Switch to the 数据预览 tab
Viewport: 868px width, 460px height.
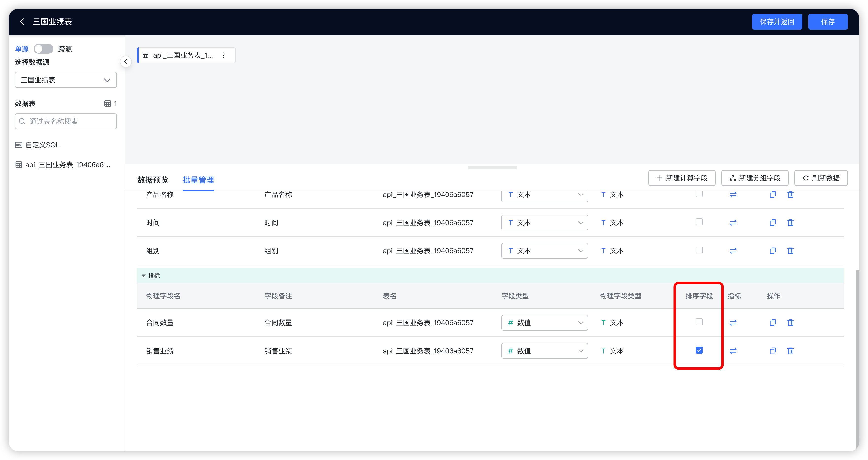click(153, 180)
